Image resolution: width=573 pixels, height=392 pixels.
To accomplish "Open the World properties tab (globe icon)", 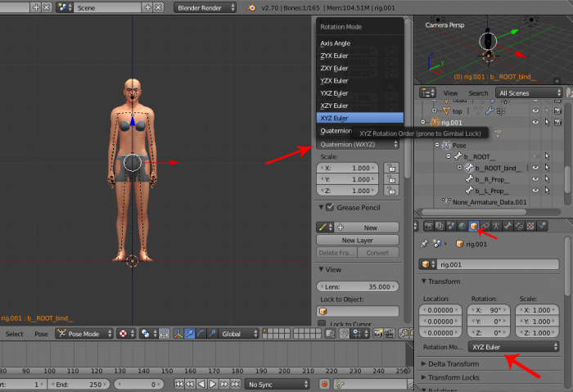I will point(462,226).
